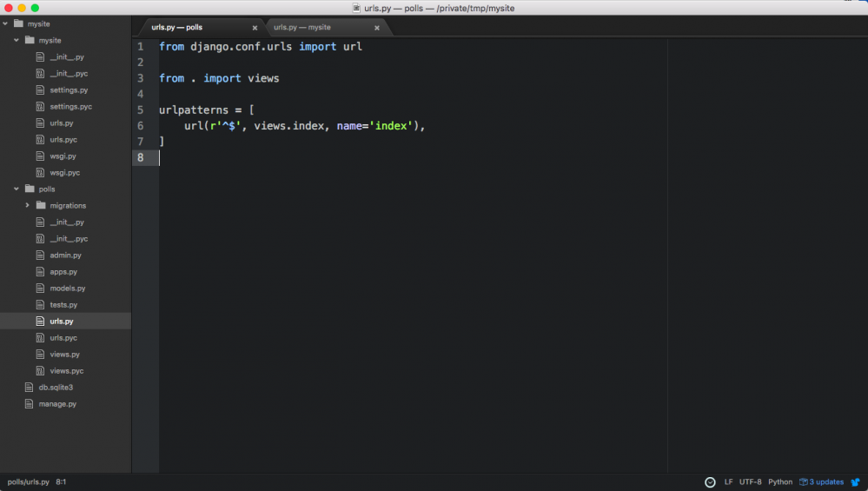This screenshot has height=491, width=868.
Task: Change the Python grammar selector
Action: [780, 482]
